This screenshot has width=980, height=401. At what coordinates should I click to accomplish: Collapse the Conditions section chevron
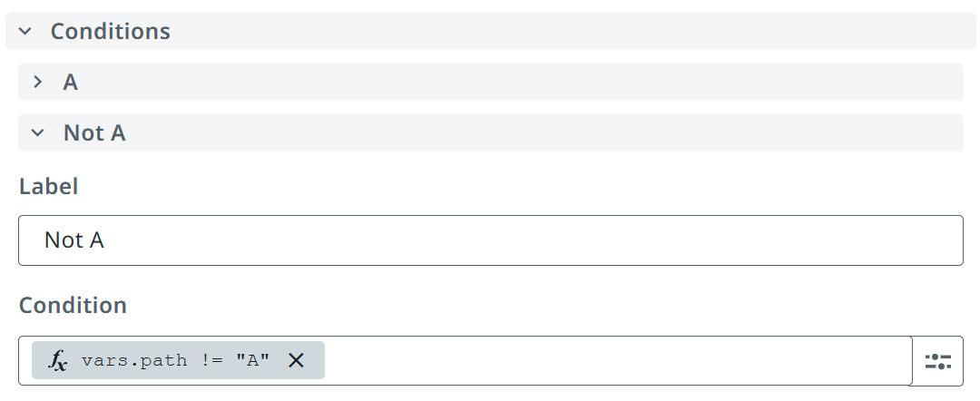25,31
